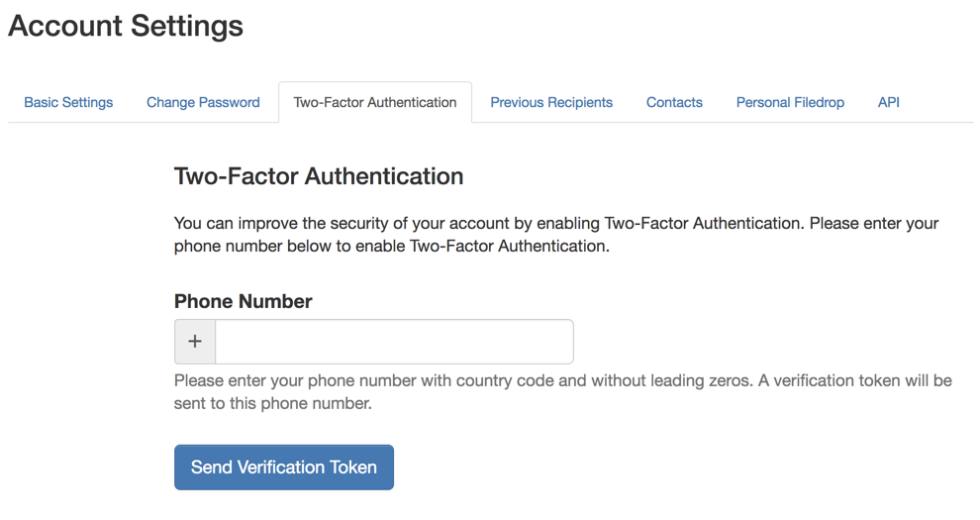Open the Contacts tab
Image resolution: width=980 pixels, height=520 pixels.
pyautogui.click(x=674, y=102)
